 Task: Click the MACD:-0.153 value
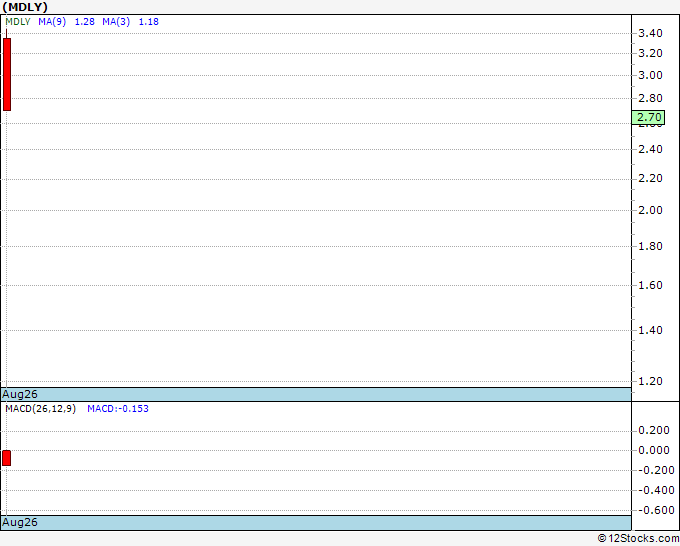(118, 409)
